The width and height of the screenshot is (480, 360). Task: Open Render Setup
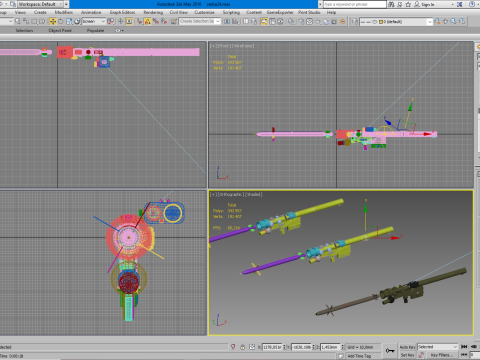coord(301,21)
